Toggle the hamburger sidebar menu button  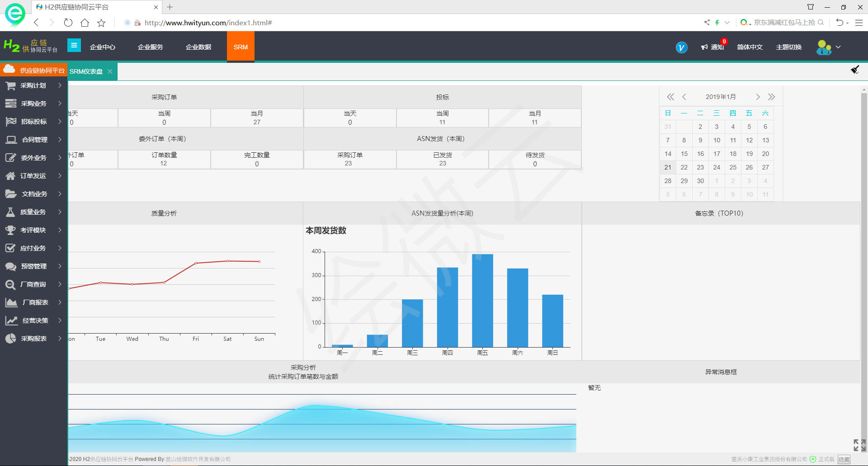[74, 45]
